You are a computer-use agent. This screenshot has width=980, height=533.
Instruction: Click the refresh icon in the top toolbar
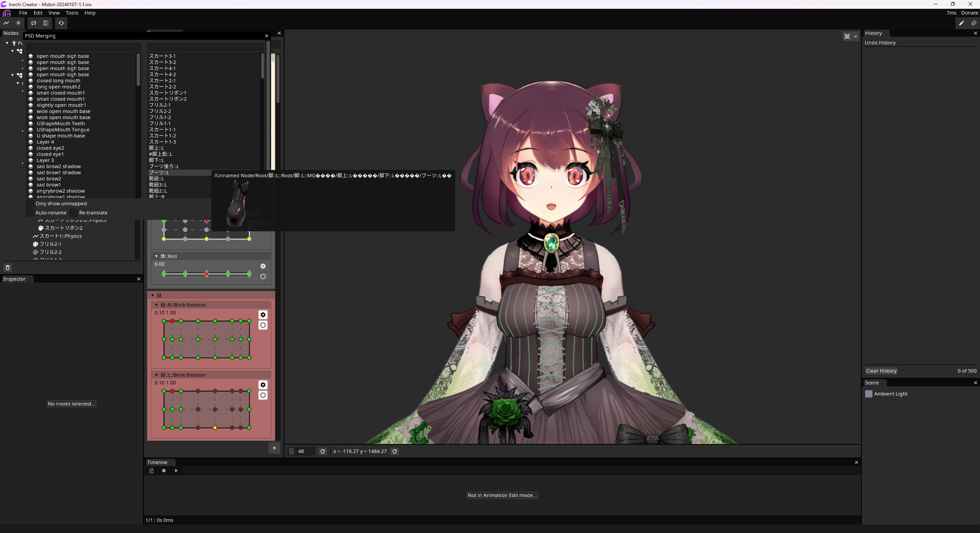[x=61, y=23]
